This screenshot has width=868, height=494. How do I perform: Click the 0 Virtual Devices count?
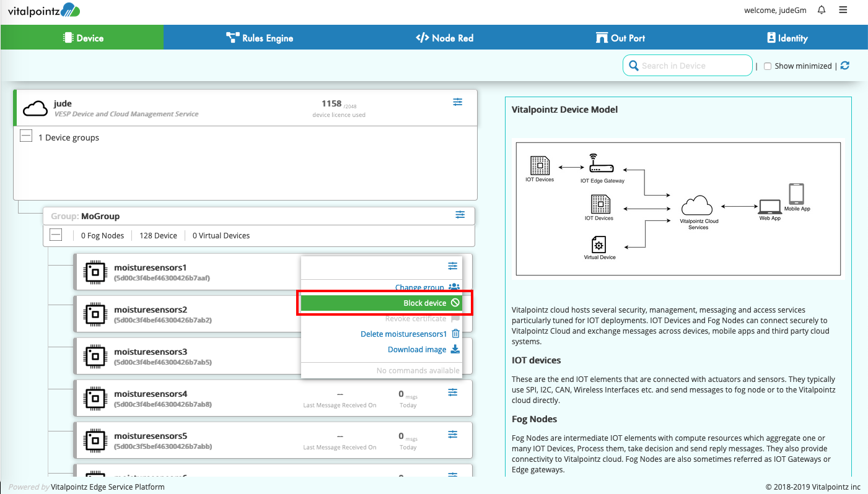(221, 235)
